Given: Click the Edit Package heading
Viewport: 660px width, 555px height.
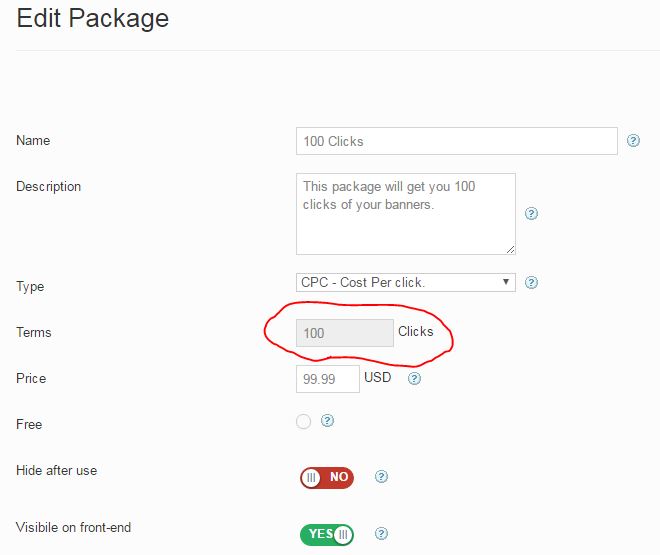Looking at the screenshot, I should 93,19.
